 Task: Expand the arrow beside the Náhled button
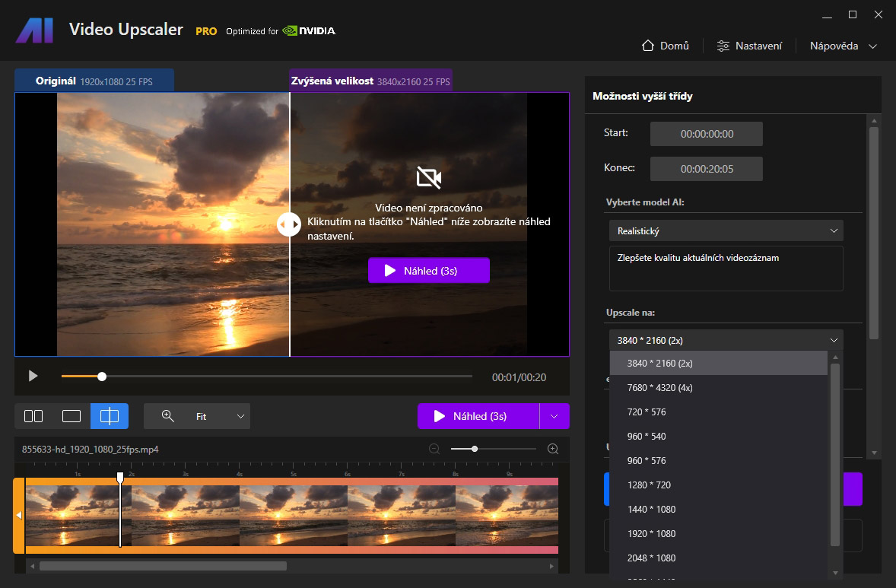coord(554,416)
